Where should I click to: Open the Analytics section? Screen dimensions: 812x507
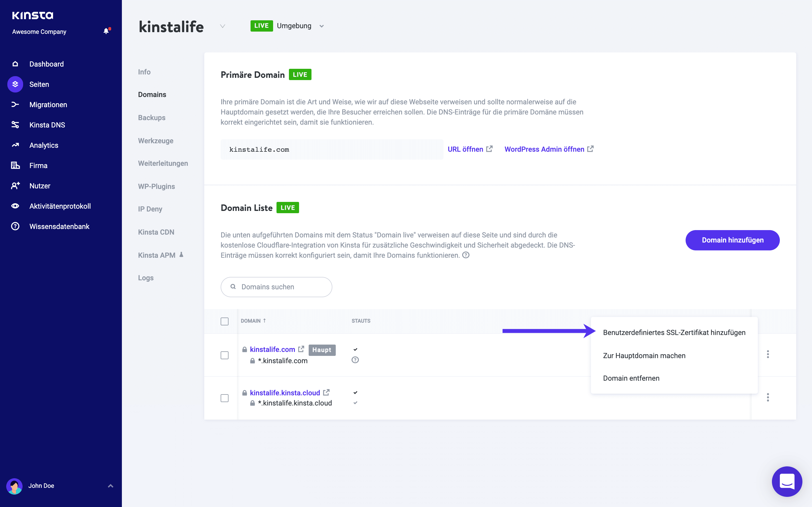44,145
